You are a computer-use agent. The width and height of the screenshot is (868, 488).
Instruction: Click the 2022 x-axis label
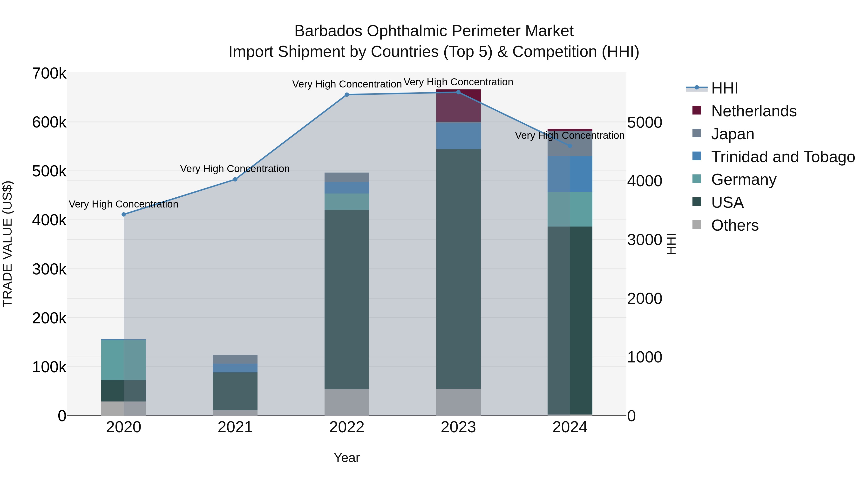[347, 427]
